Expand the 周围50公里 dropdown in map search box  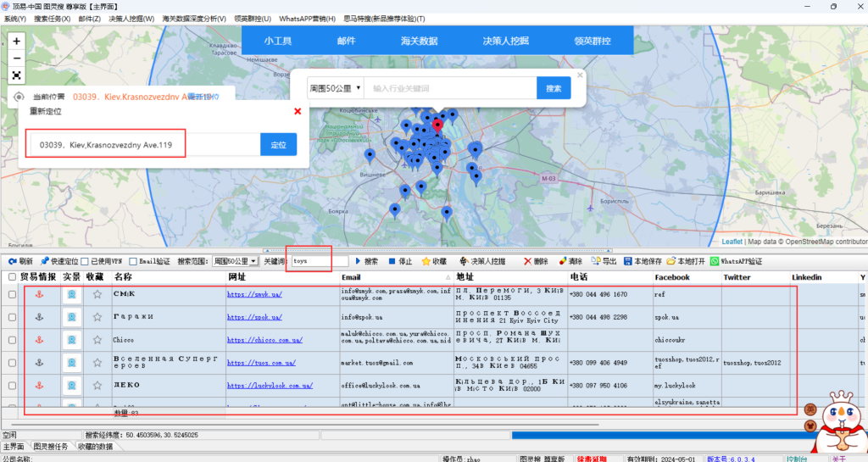tap(336, 88)
